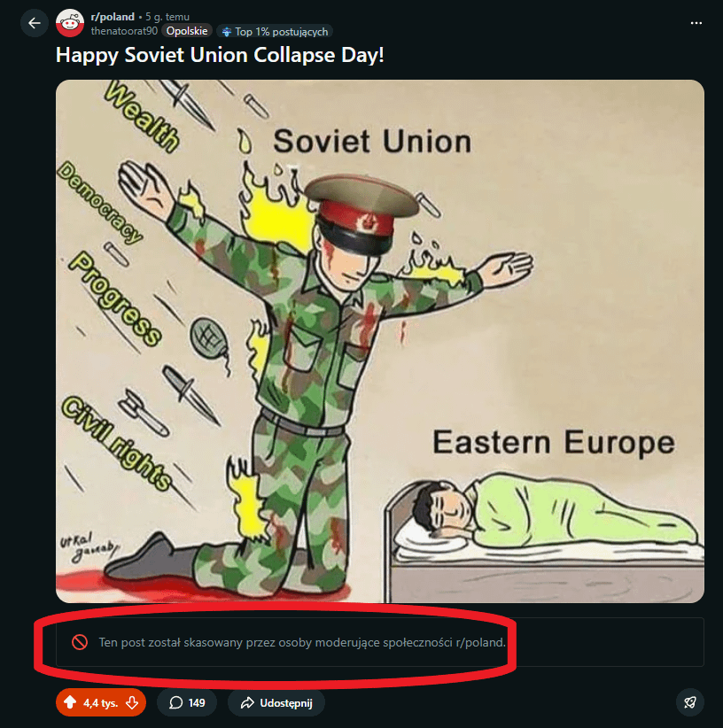Viewport: 723px width, 728px height.
Task: Click the speech bubble comments icon
Action: (175, 703)
